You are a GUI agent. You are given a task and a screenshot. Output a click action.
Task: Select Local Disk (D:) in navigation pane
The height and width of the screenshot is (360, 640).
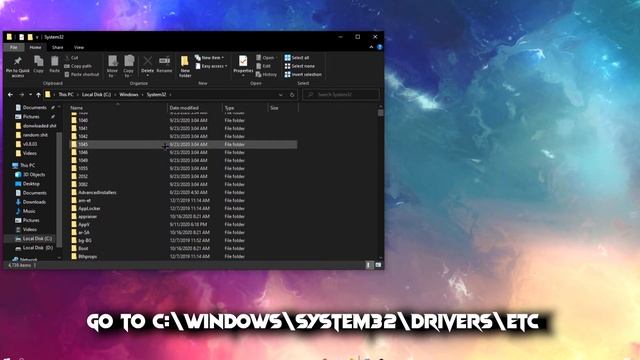[x=38, y=248]
